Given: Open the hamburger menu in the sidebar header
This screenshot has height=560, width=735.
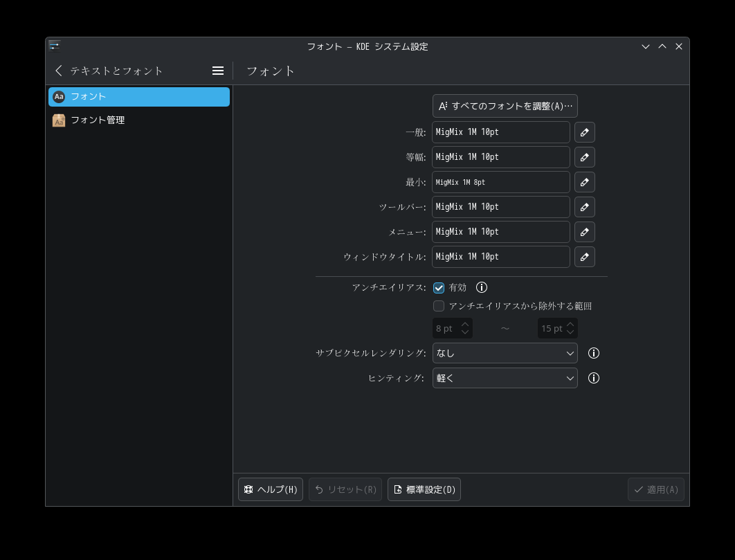Looking at the screenshot, I should pyautogui.click(x=217, y=71).
